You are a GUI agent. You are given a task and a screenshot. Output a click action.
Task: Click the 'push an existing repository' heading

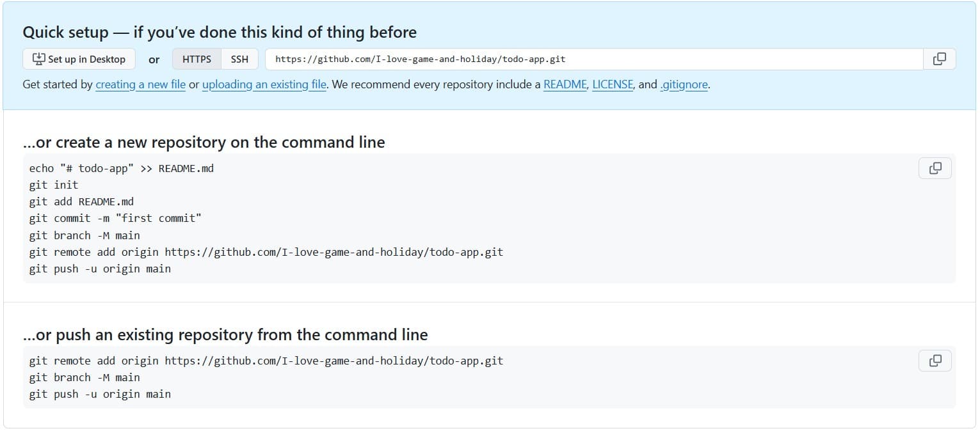pos(225,334)
